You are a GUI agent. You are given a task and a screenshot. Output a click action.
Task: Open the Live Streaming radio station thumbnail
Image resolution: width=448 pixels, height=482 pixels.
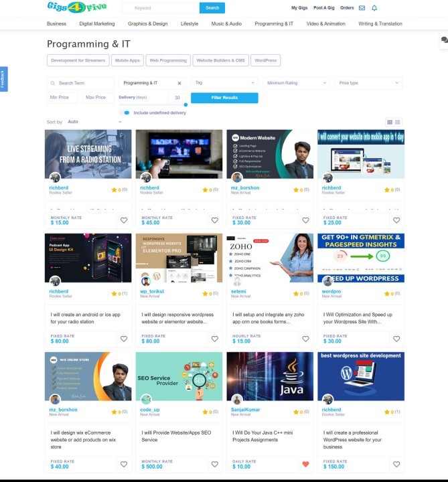point(88,154)
